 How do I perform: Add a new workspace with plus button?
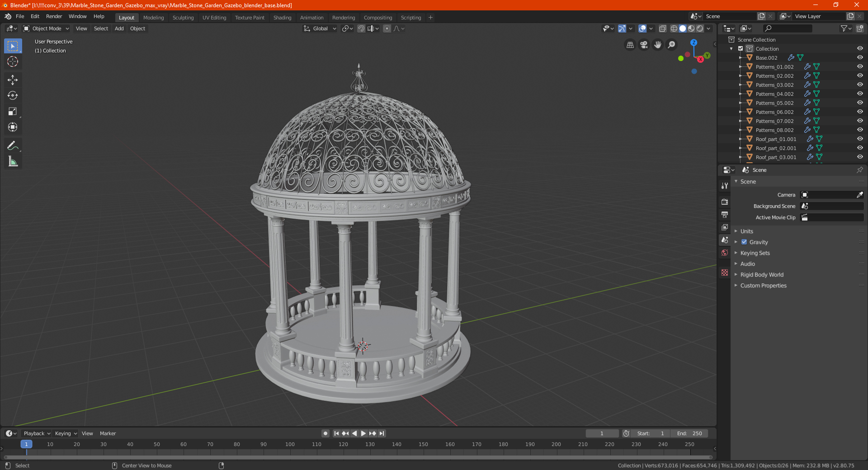coord(430,18)
